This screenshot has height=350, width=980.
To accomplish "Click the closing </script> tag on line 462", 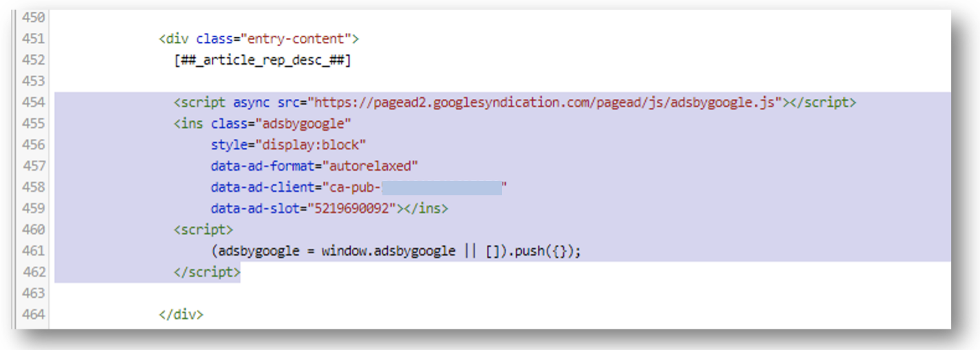I will [x=206, y=272].
